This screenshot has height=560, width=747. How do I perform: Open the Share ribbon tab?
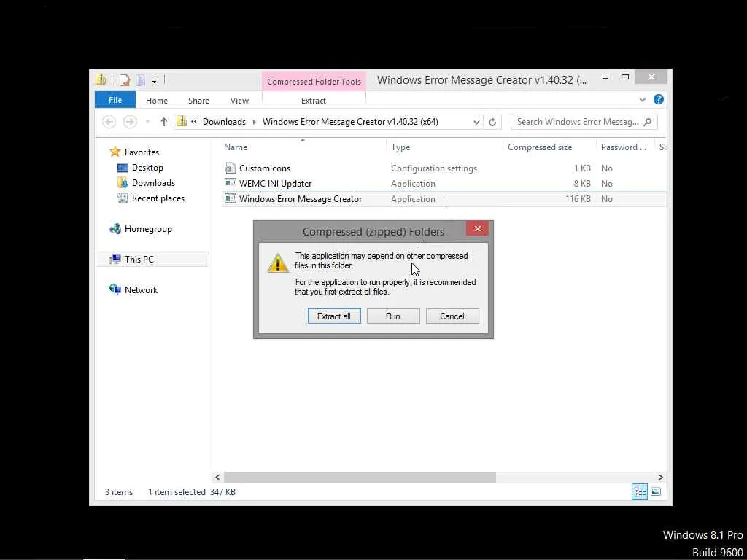tap(198, 101)
